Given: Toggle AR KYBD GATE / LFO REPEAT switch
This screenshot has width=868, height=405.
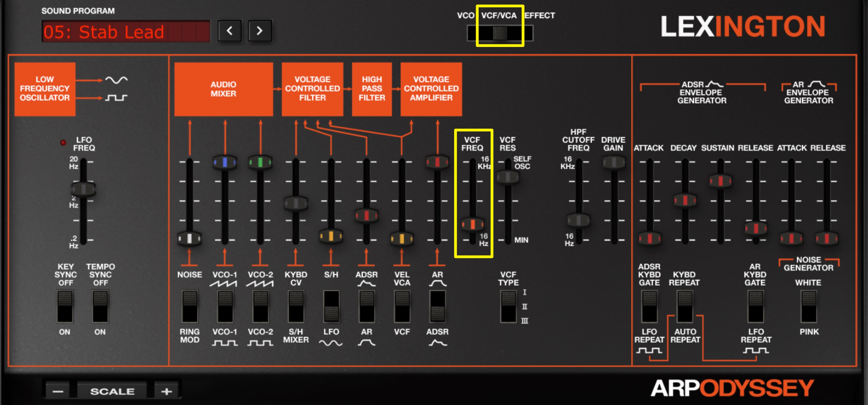Looking at the screenshot, I should 755,306.
